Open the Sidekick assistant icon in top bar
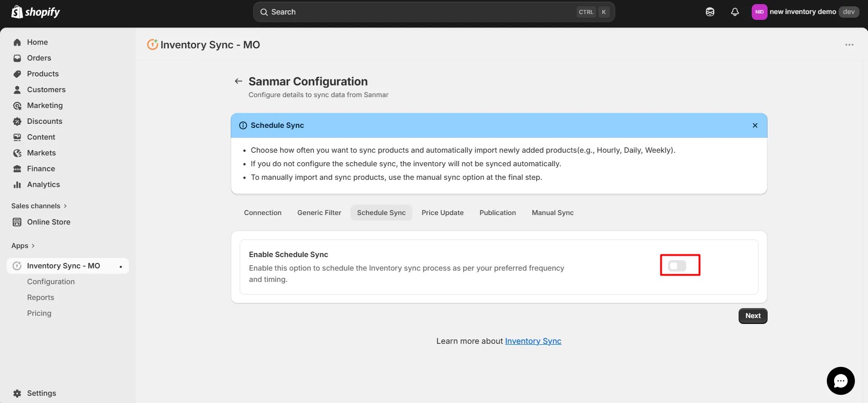 coord(710,12)
